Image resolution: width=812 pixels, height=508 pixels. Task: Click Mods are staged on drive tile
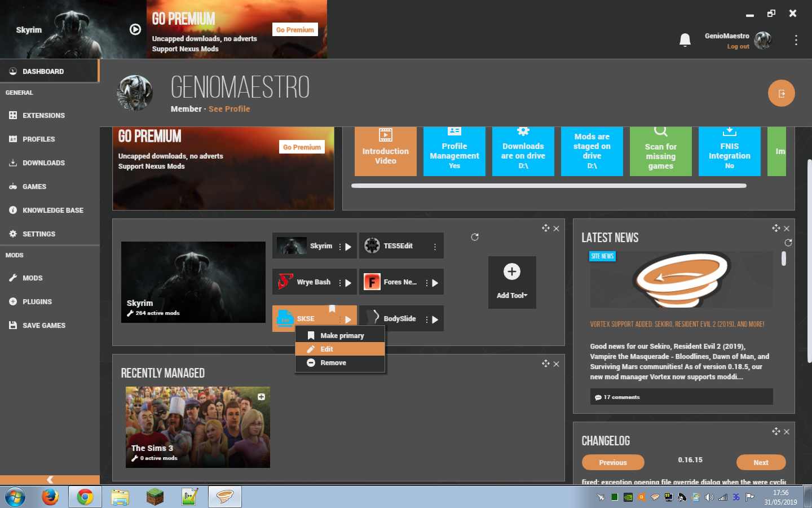(x=592, y=151)
